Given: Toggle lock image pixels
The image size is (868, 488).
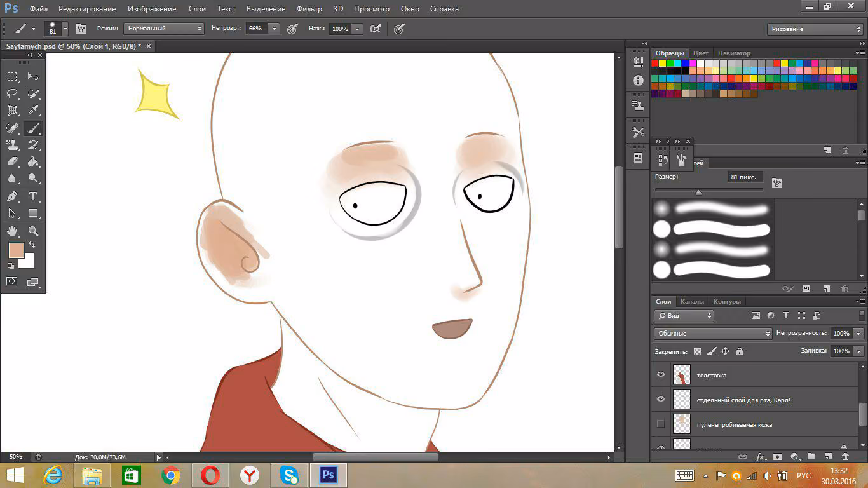Looking at the screenshot, I should coord(712,351).
